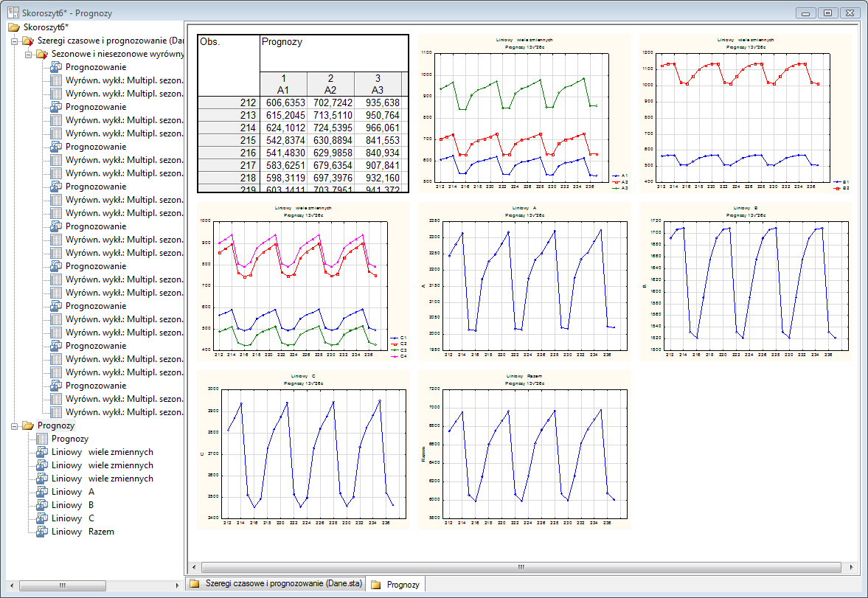Click the cell containing 606,6353
Screen dimensions: 868x598
(x=283, y=102)
